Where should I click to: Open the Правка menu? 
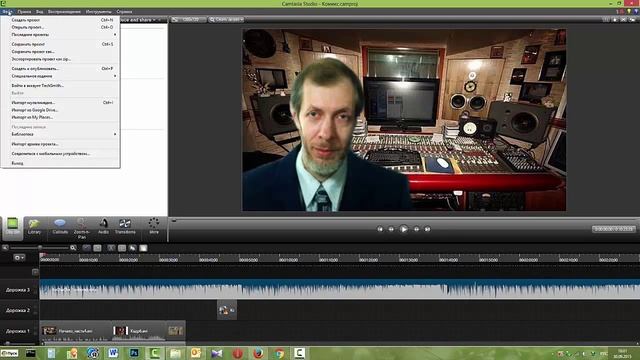(24, 12)
